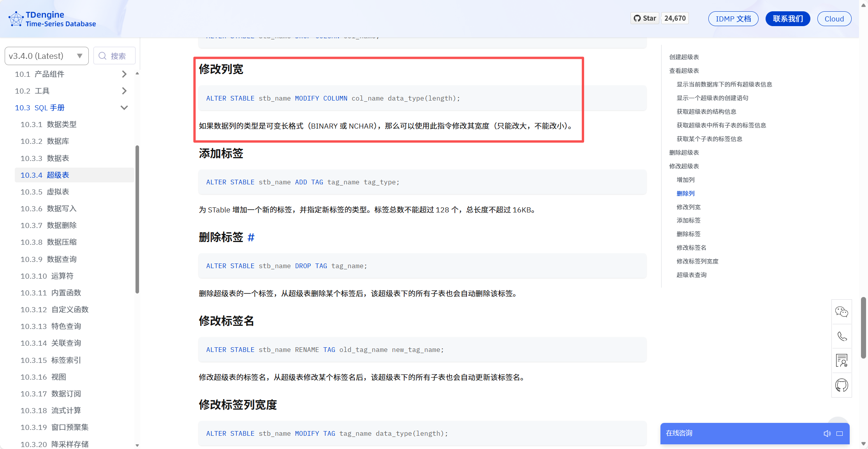Click the 搜索 search field
This screenshot has height=449, width=868.
tap(114, 56)
